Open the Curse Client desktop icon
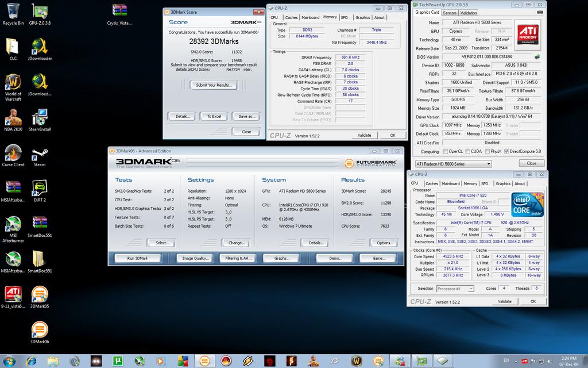 point(13,155)
